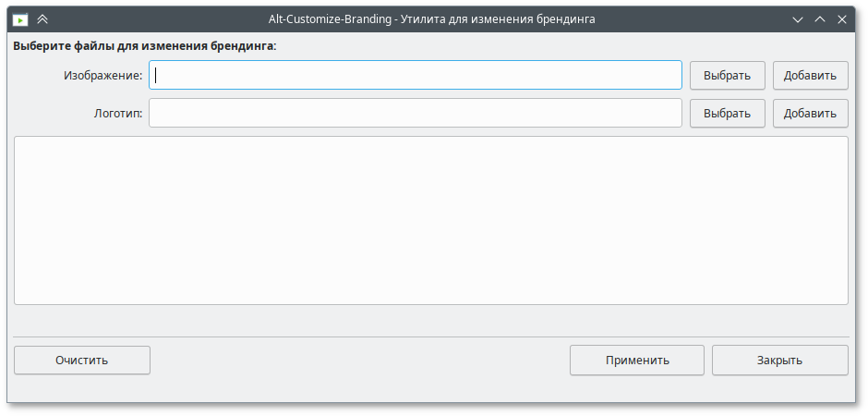The image size is (868, 416).
Task: Apply branding with the Применить button
Action: (x=637, y=361)
